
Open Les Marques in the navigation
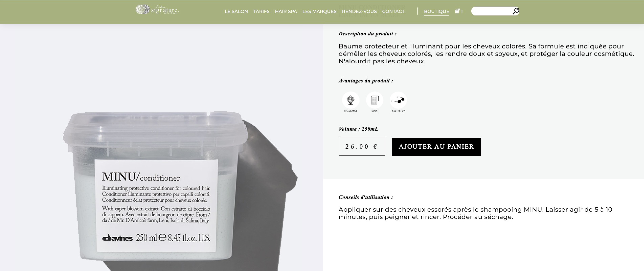pyautogui.click(x=319, y=12)
